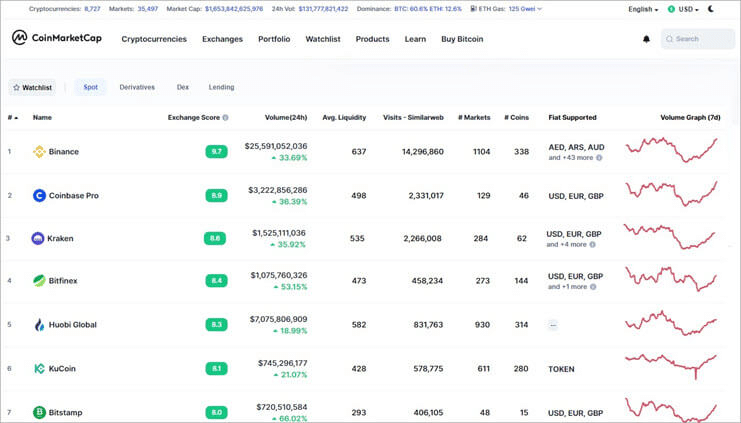Click info icon beside Binance +43 more
741x423 pixels.
[599, 158]
